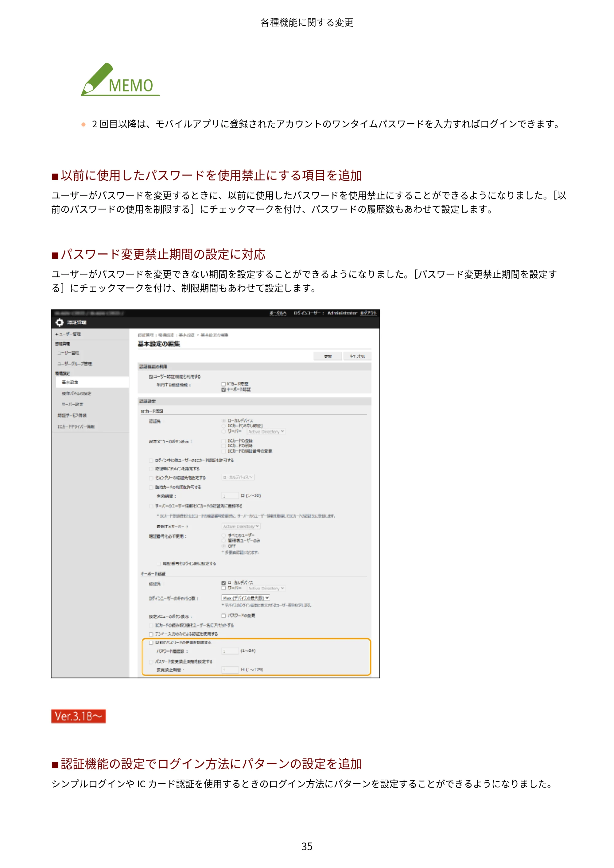Toggle セカンダリーの認証先を設定する checkbox
The width and height of the screenshot is (614, 868).
[x=151, y=478]
